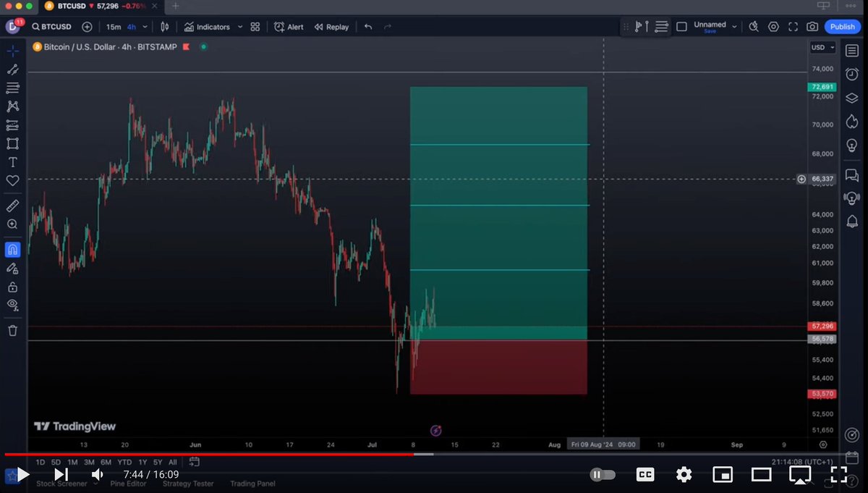Open the quick search icon
This screenshot has width=868, height=493.
pos(754,27)
